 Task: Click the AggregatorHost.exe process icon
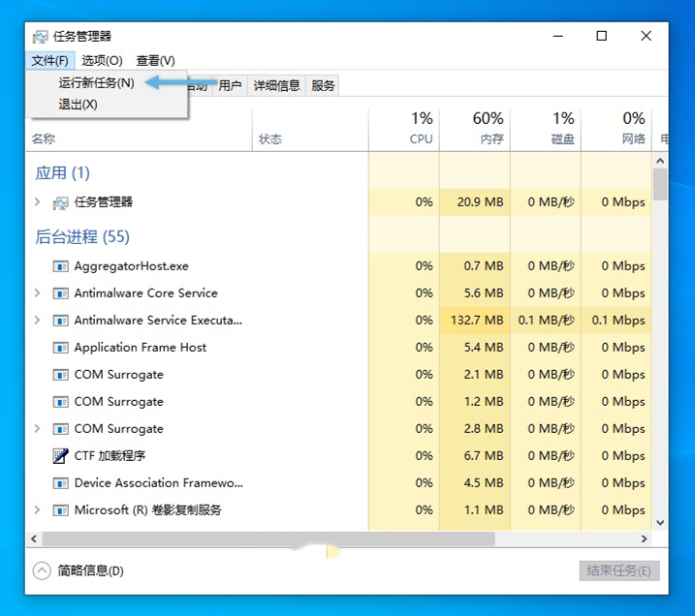pos(60,266)
